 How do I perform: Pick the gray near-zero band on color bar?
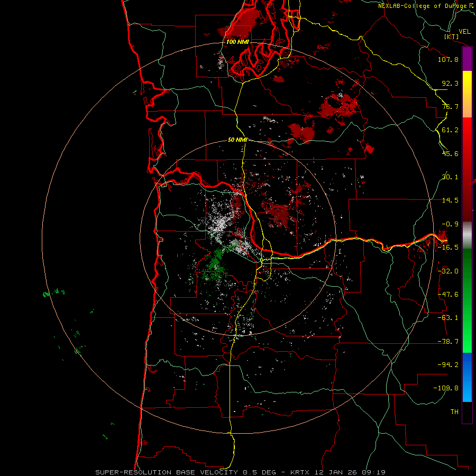[x=467, y=235]
